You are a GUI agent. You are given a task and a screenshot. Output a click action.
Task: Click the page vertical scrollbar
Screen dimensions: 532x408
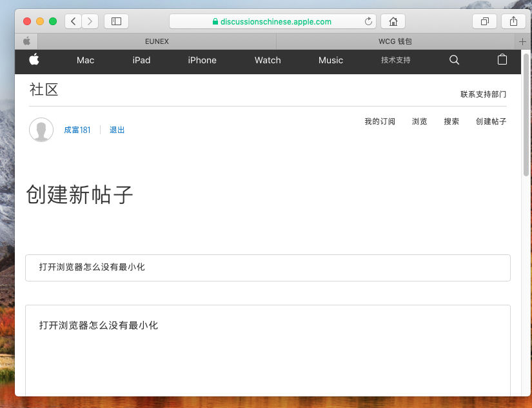pos(526,116)
